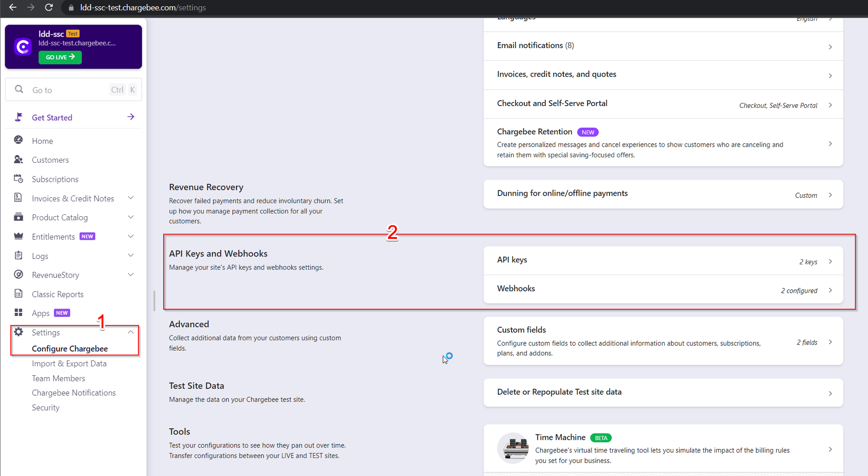The width and height of the screenshot is (868, 476).
Task: Open Dunning for online/offline payments
Action: (x=663, y=194)
